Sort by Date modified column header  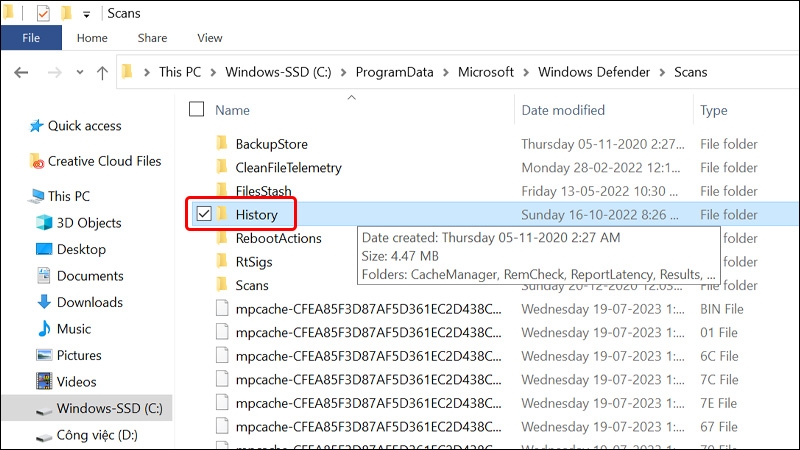pos(563,110)
